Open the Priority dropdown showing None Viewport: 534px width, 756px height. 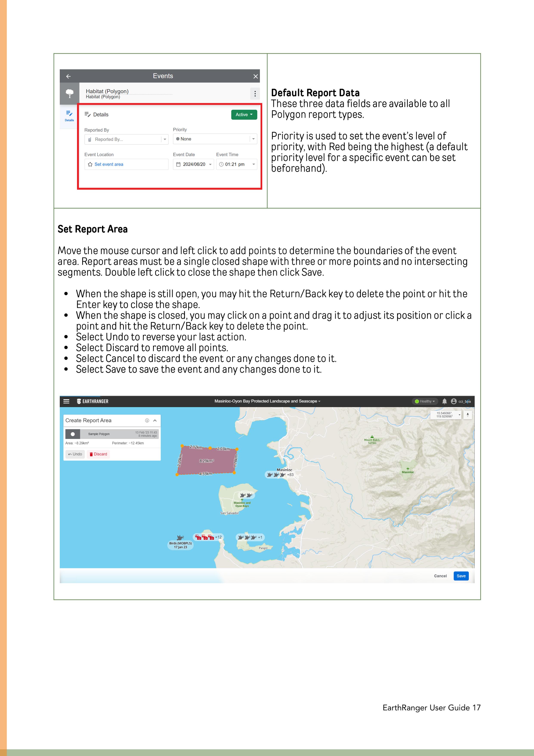215,139
